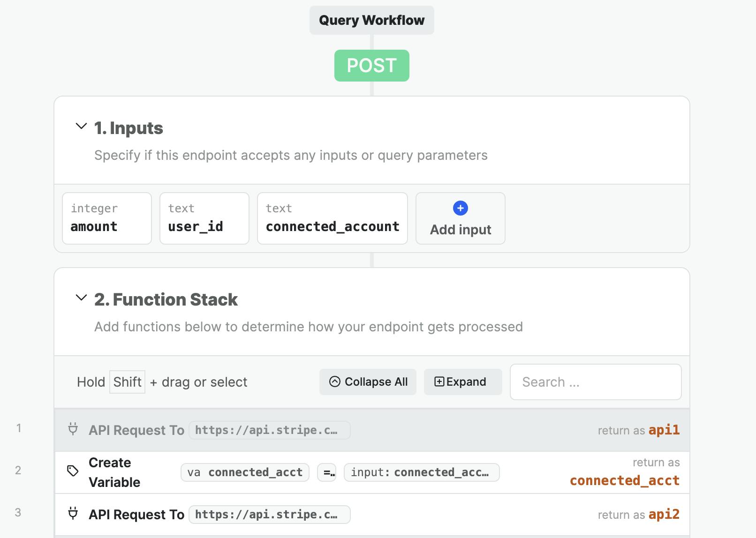Click the Expand plus-square icon
The height and width of the screenshot is (538, 756).
(x=439, y=382)
